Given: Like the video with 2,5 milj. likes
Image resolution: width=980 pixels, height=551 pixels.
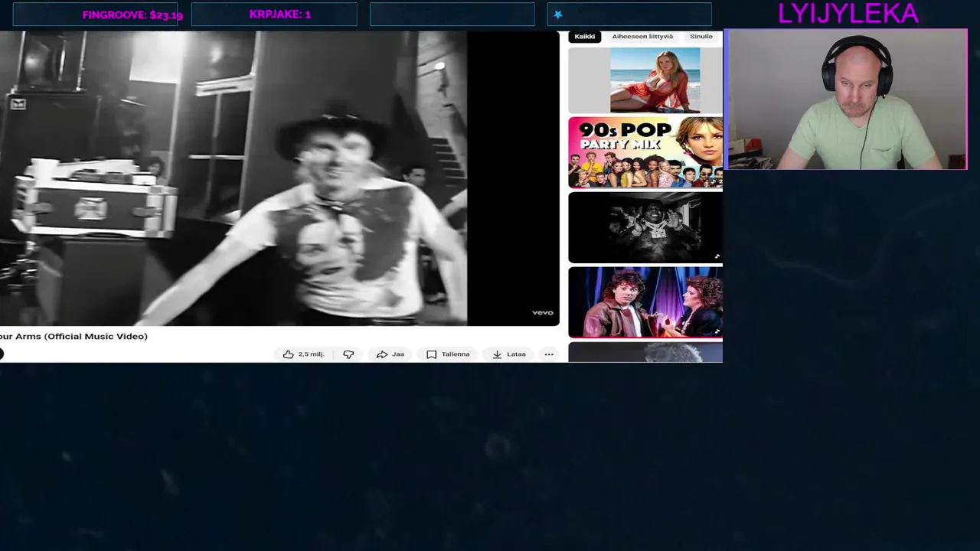Looking at the screenshot, I should [x=303, y=354].
